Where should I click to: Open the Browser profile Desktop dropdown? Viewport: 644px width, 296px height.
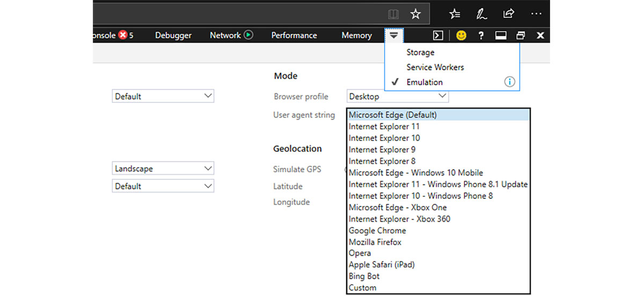pyautogui.click(x=397, y=97)
